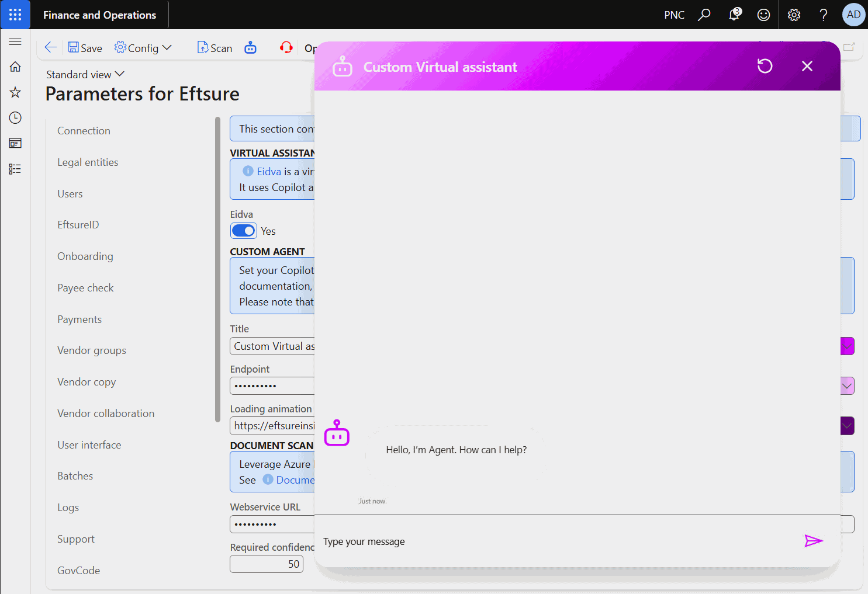Open the settings gear menu

pos(794,15)
